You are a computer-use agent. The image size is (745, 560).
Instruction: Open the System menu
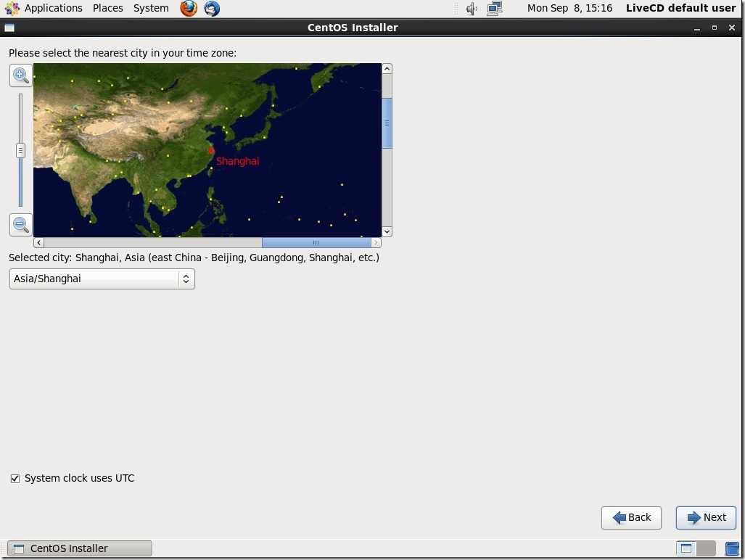point(151,8)
